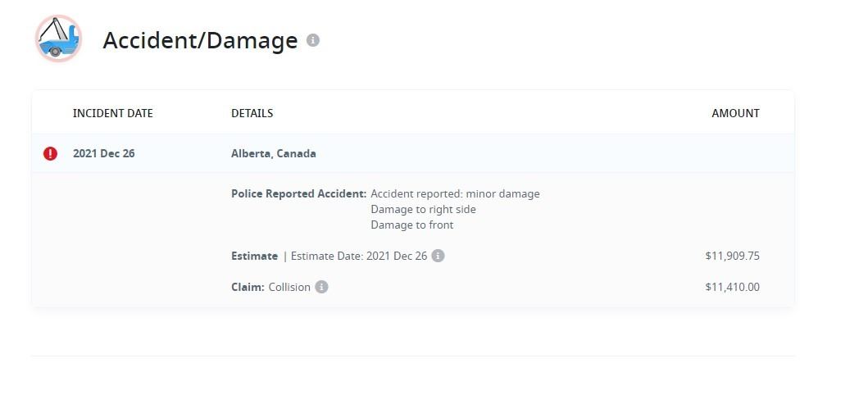Viewport: 868px width, 395px height.
Task: Select the 'Damage to right side' line
Action: click(423, 209)
